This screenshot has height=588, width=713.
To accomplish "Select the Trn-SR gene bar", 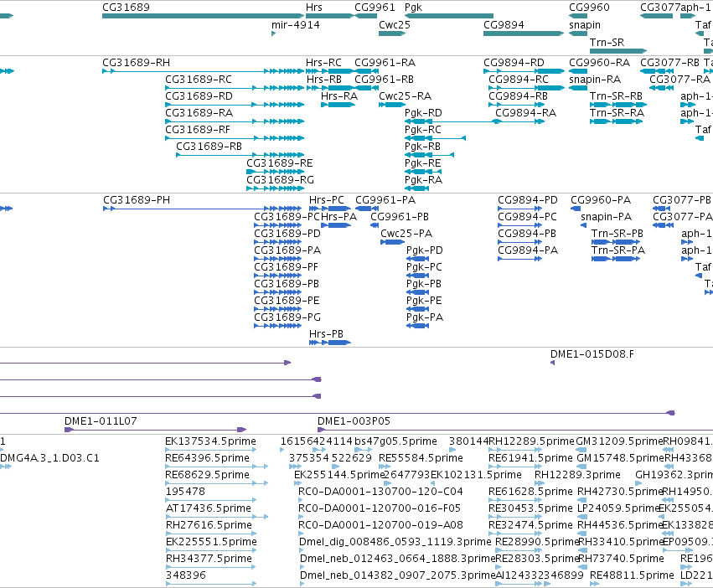I will pyautogui.click(x=618, y=51).
